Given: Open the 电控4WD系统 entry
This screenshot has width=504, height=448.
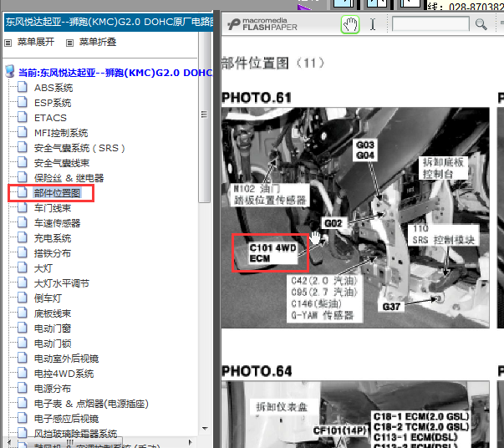Looking at the screenshot, I should (64, 374).
